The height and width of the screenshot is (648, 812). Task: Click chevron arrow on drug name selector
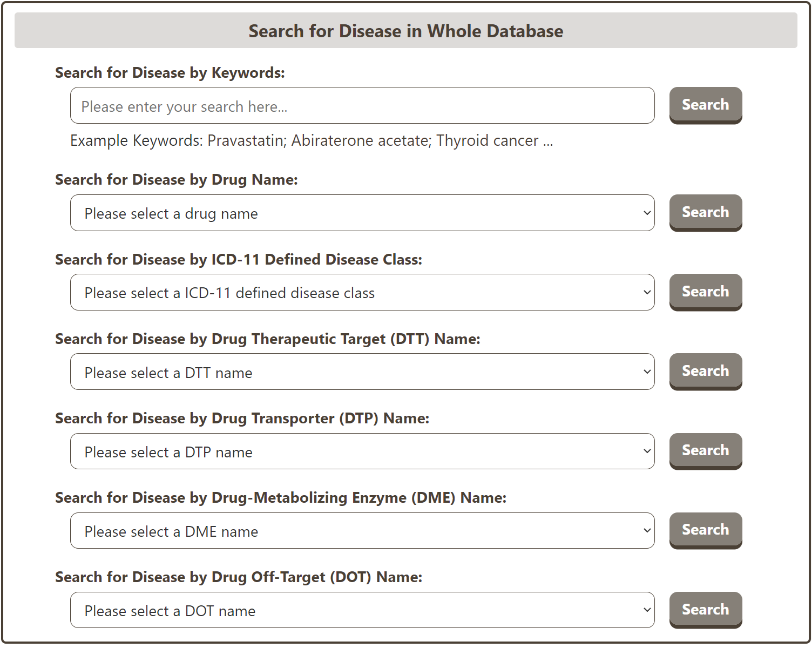point(647,213)
